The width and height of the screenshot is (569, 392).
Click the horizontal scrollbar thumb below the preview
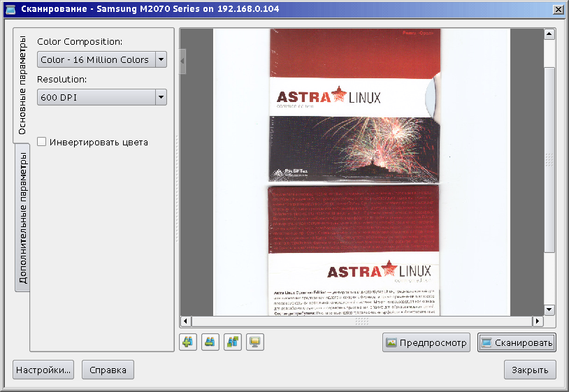click(x=361, y=321)
